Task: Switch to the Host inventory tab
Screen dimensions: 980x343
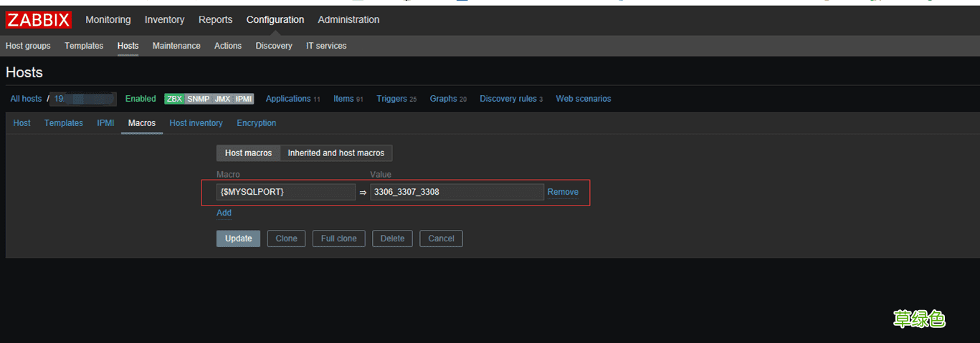Action: [x=196, y=123]
